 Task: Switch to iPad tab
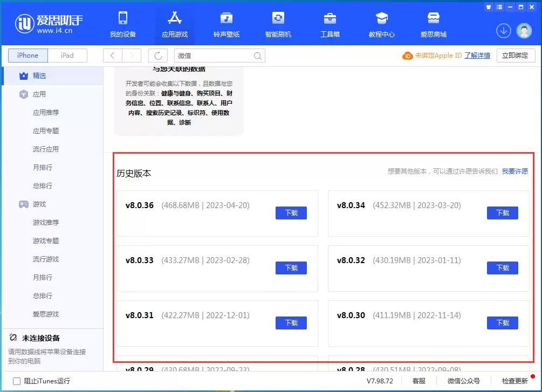click(67, 56)
